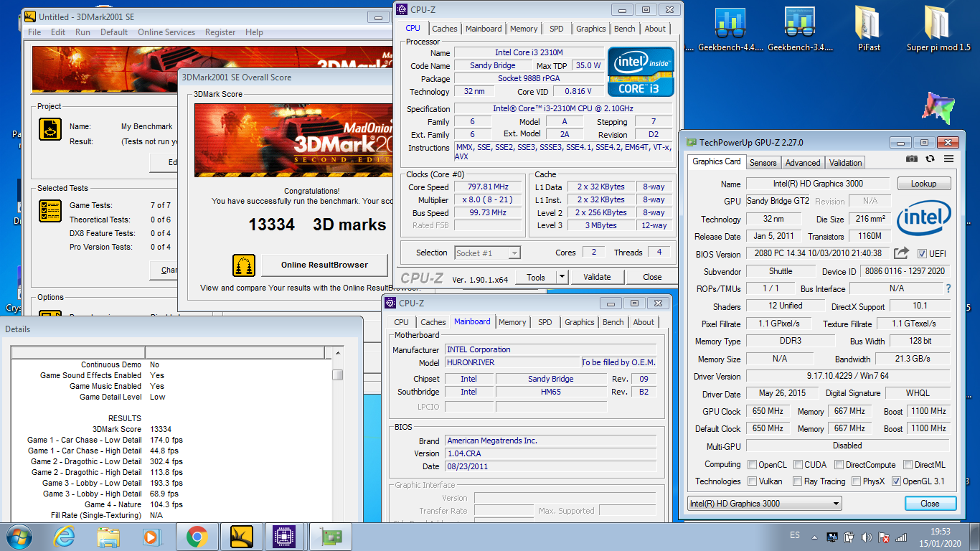
Task: Toggle the Ray Tracing checkbox
Action: [796, 481]
